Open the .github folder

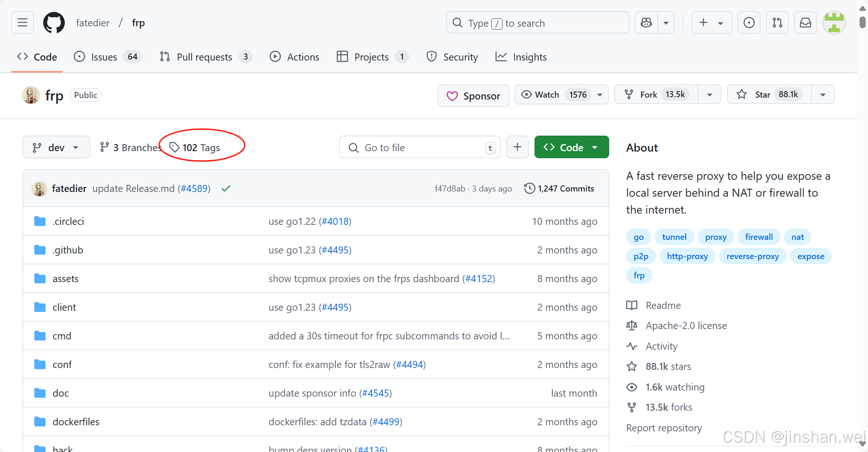68,250
